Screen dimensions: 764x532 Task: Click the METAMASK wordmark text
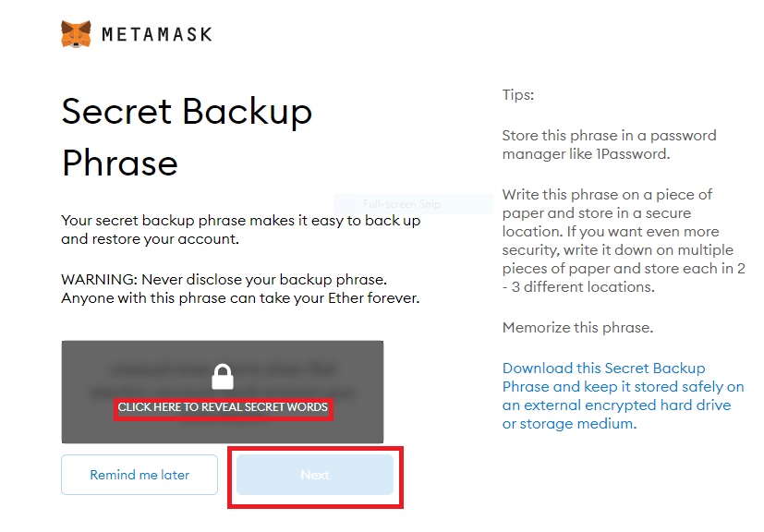tap(157, 34)
